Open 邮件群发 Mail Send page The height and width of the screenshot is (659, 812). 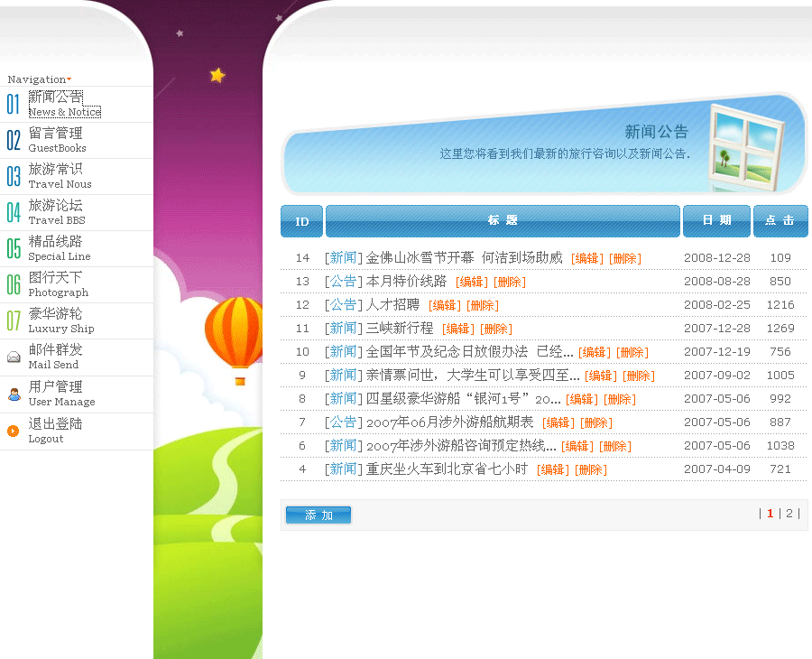[x=55, y=357]
